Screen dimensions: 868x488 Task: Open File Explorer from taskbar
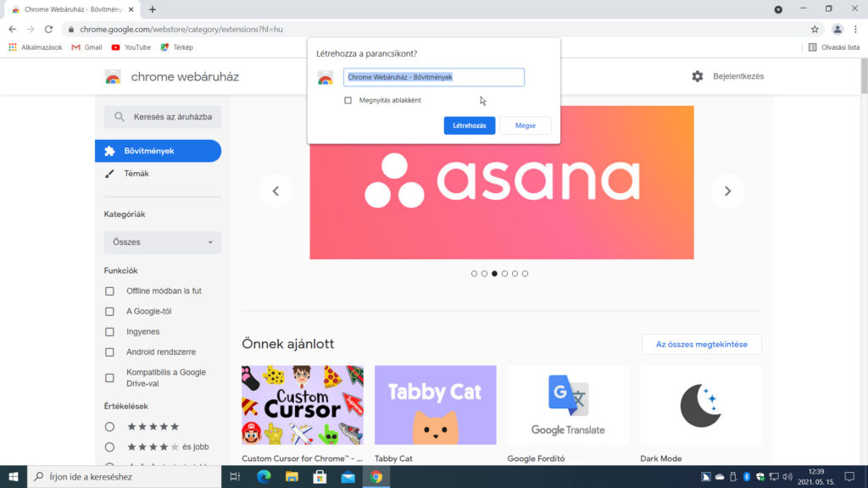pyautogui.click(x=292, y=476)
